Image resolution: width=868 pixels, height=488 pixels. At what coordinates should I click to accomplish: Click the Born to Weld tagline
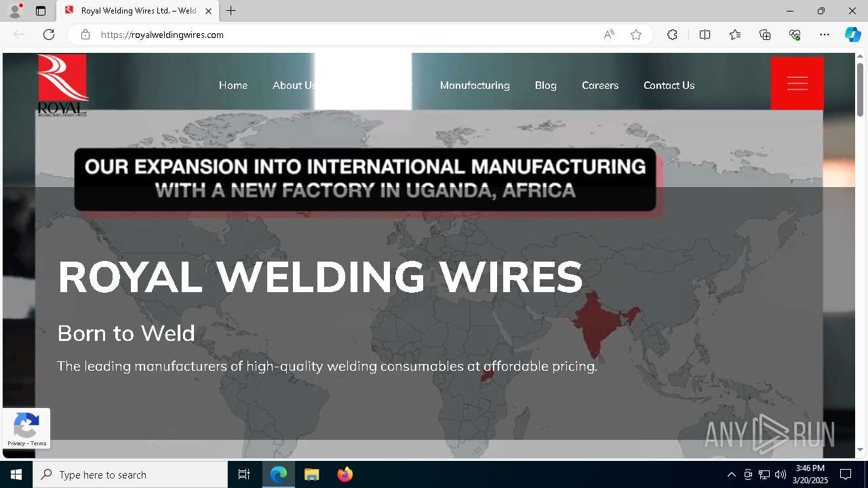coord(126,333)
